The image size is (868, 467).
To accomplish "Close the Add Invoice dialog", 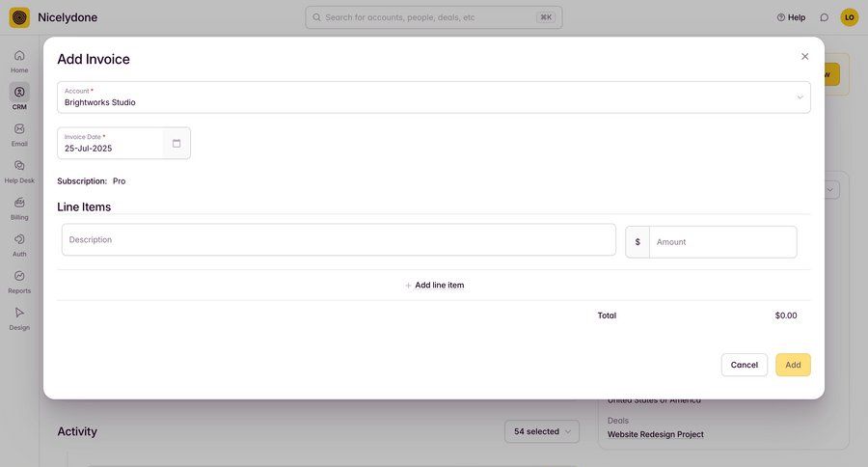I will coord(805,57).
